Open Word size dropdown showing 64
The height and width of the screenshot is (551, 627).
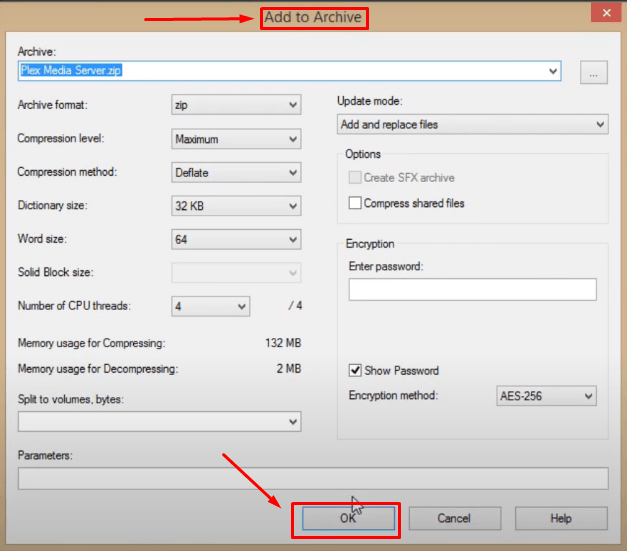point(236,239)
